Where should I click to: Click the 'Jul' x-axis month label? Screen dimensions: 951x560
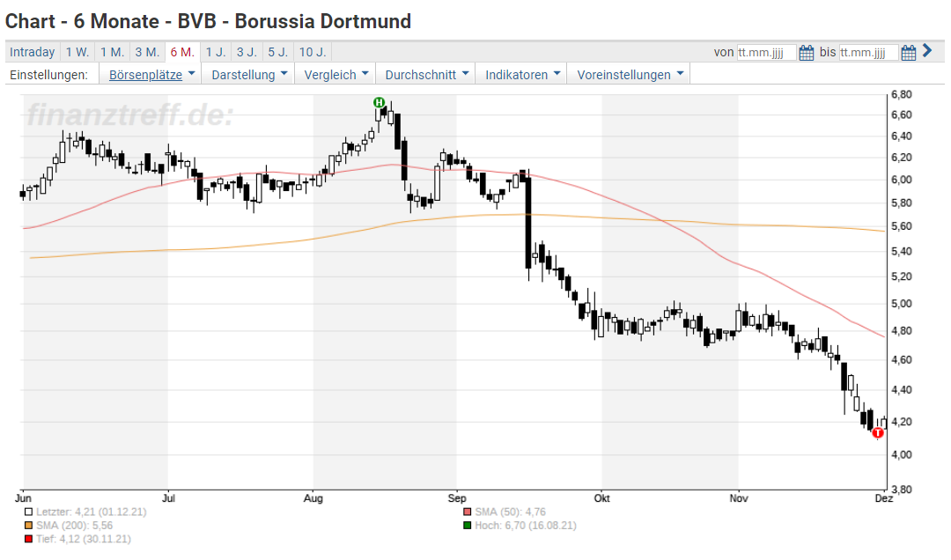[x=168, y=498]
